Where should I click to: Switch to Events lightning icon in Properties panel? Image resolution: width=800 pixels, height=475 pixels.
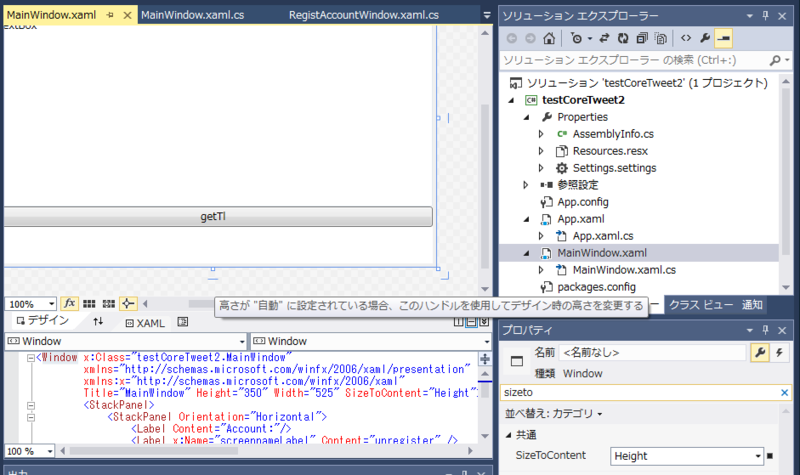click(779, 353)
